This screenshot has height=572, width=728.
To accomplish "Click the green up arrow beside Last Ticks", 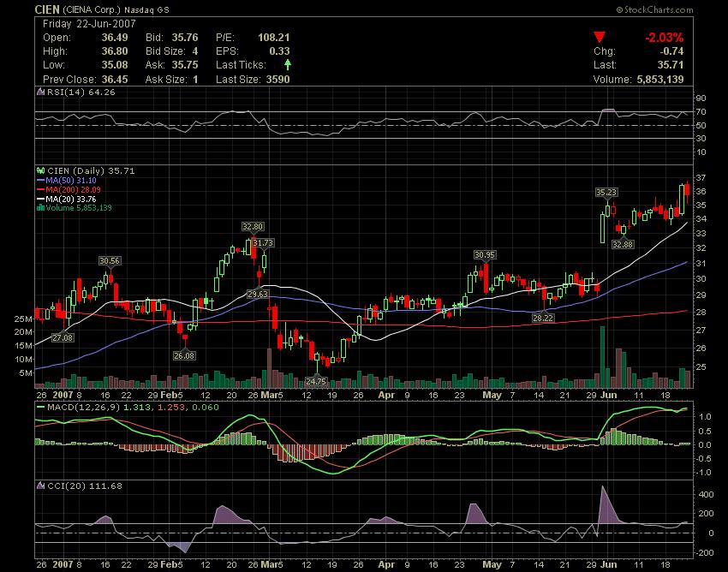I will click(x=288, y=64).
